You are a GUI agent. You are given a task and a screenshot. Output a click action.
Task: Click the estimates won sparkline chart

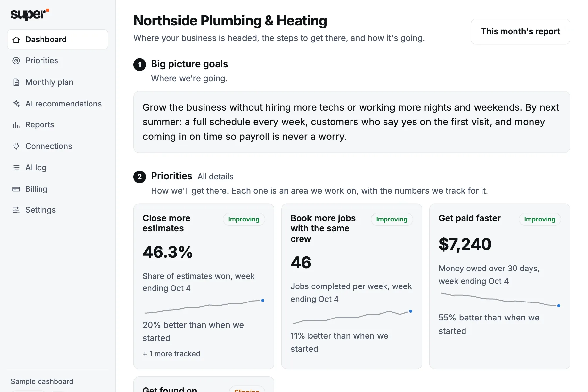click(204, 306)
